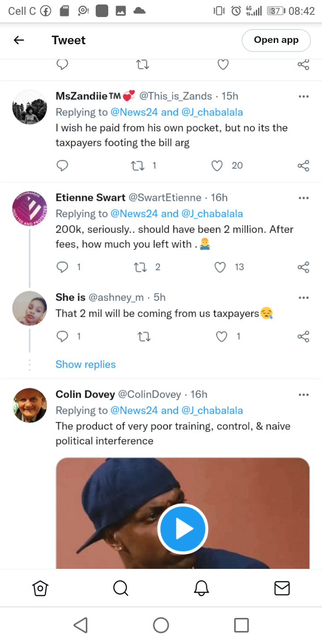The width and height of the screenshot is (322, 644).
Task: Open the Notifications bell tab
Action: point(201,588)
